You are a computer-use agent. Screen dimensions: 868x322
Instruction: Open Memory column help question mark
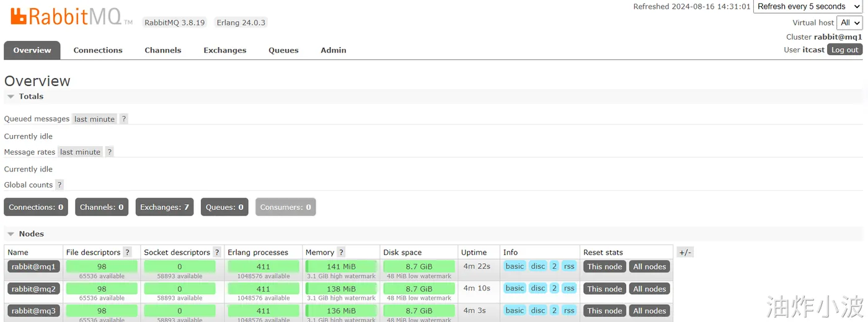341,252
